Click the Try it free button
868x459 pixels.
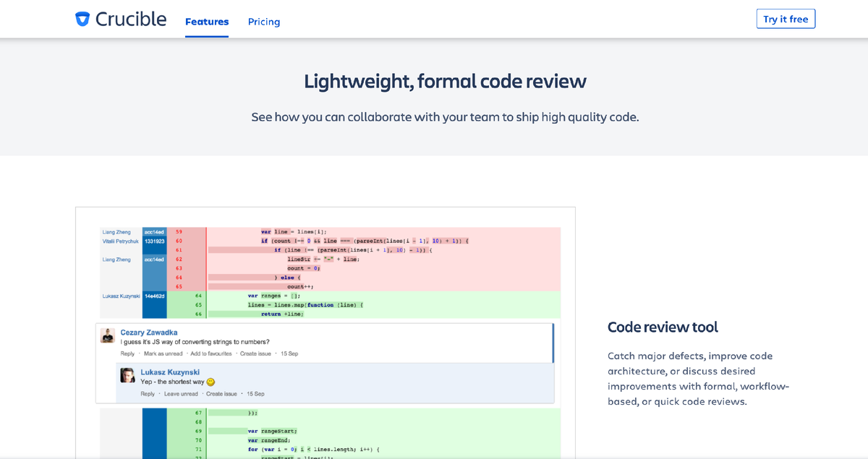point(786,19)
